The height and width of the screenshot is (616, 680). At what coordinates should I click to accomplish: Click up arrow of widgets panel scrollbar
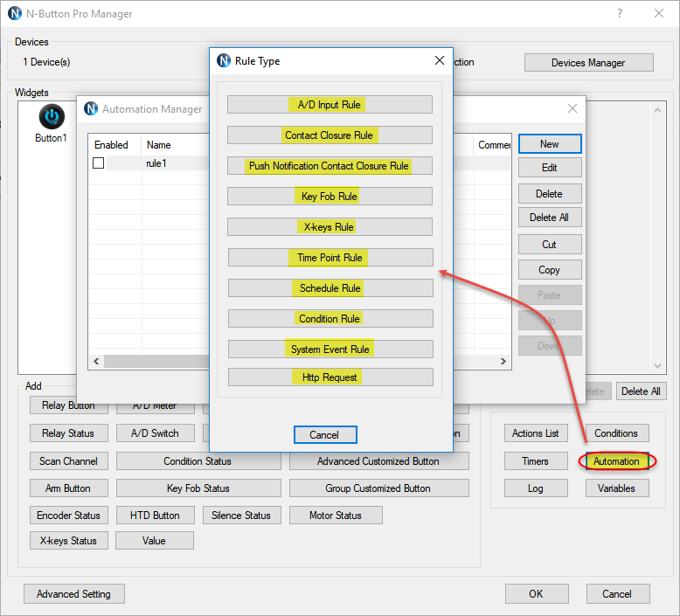point(657,110)
